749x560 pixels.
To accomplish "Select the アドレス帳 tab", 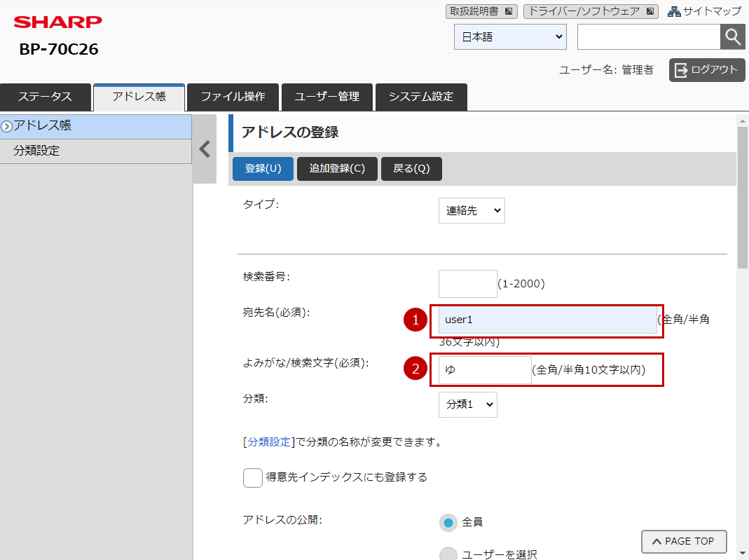I will 139,97.
